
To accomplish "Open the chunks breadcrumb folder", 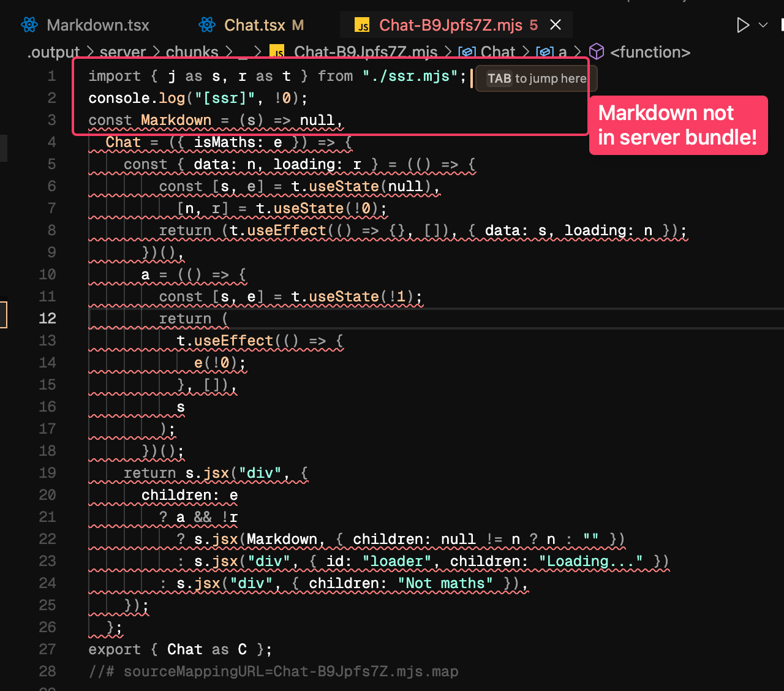I will tap(192, 52).
